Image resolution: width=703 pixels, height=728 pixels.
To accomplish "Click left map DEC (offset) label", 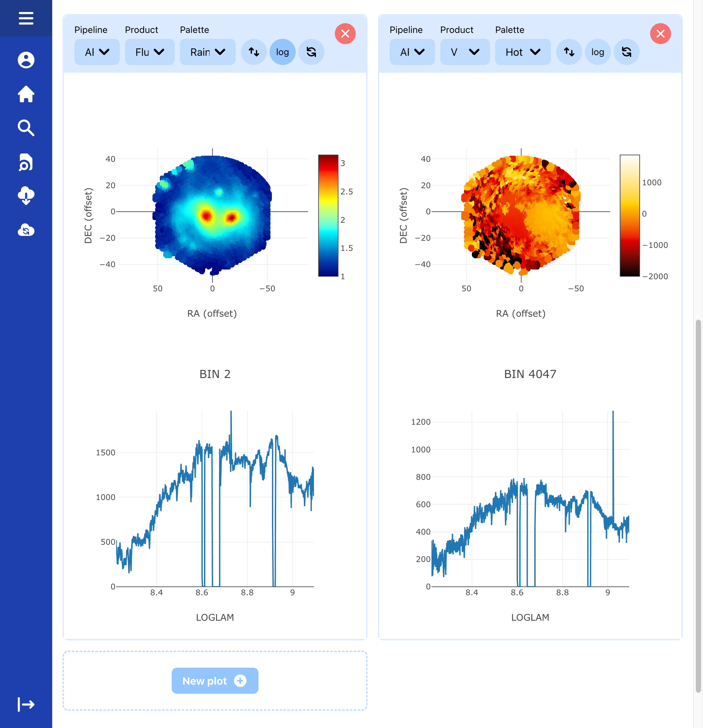I will pos(88,215).
